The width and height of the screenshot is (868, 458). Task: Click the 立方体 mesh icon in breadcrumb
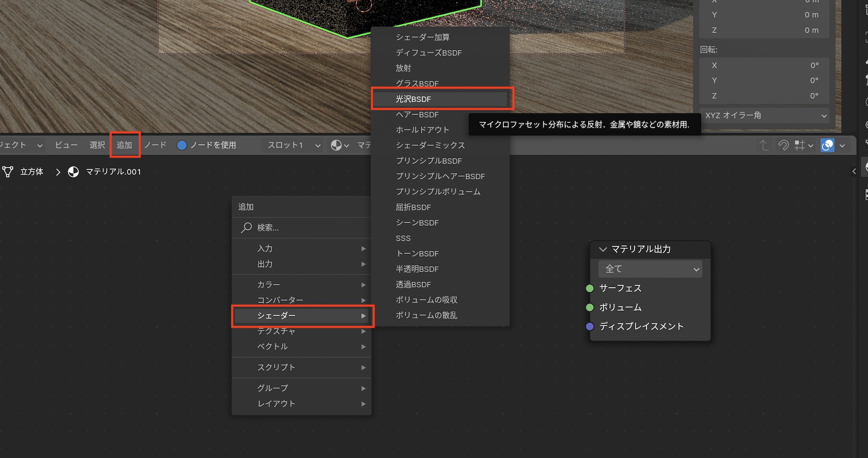point(8,172)
